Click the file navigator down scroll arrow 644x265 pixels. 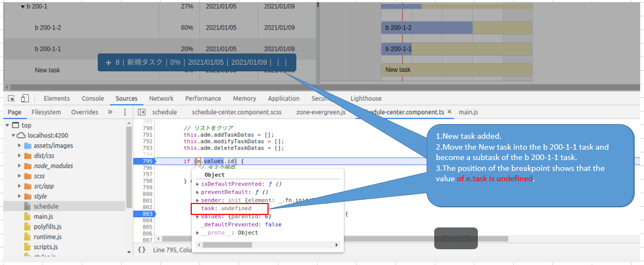coord(129,251)
